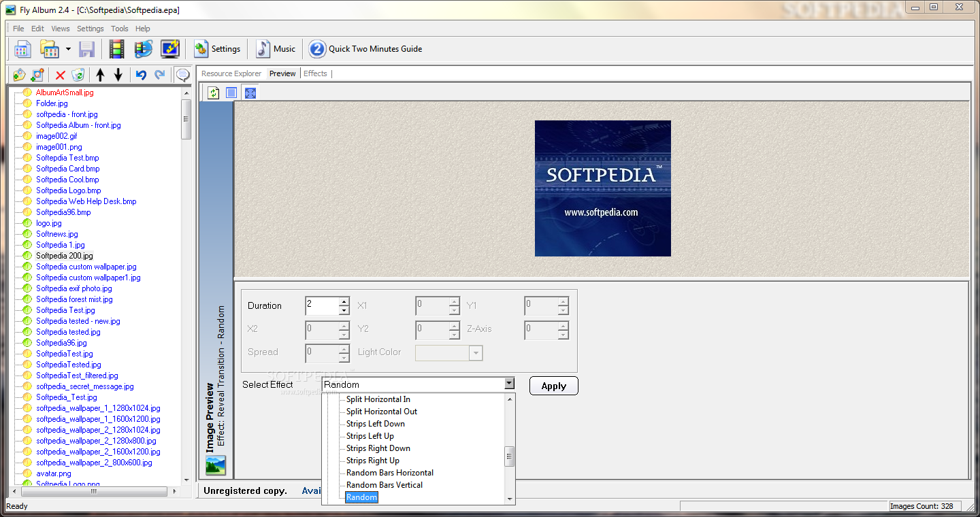Click the landscape picture icon under Image Preview
The height and width of the screenshot is (517, 980).
(215, 465)
